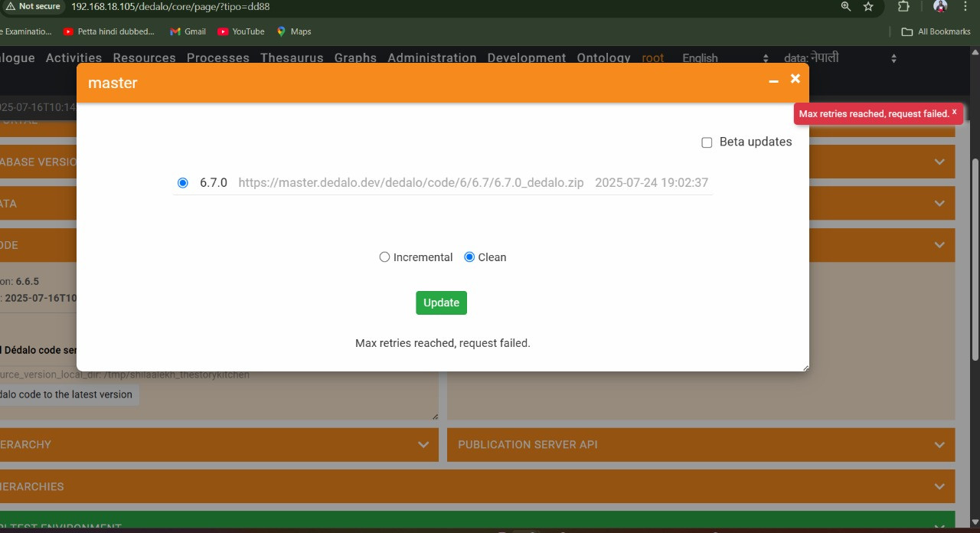Open the browser extensions puzzle icon
980x533 pixels.
[903, 6]
